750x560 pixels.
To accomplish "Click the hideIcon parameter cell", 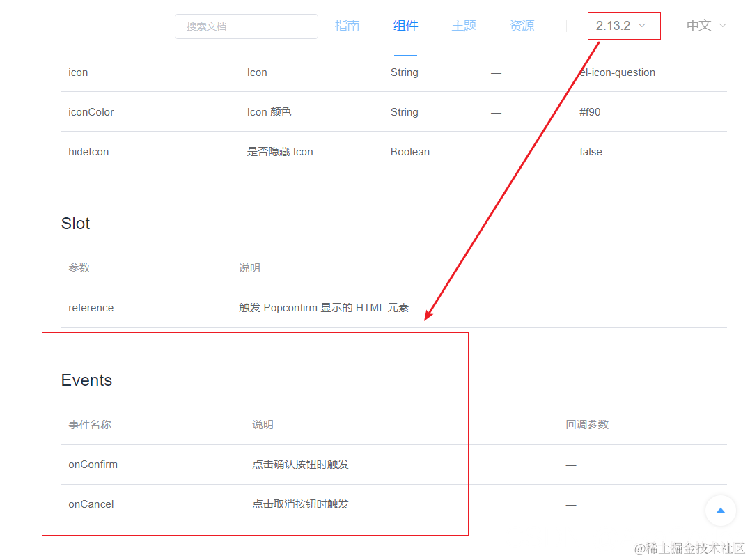I will (88, 152).
